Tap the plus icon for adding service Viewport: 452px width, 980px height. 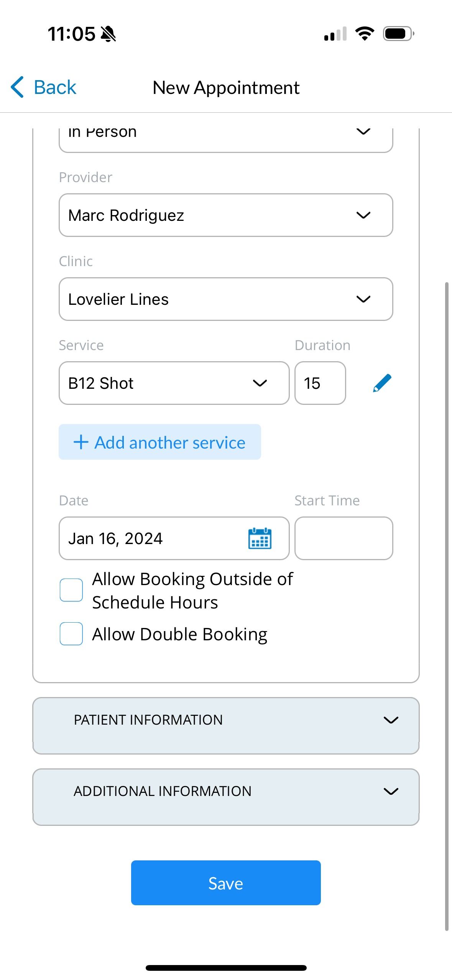click(81, 442)
